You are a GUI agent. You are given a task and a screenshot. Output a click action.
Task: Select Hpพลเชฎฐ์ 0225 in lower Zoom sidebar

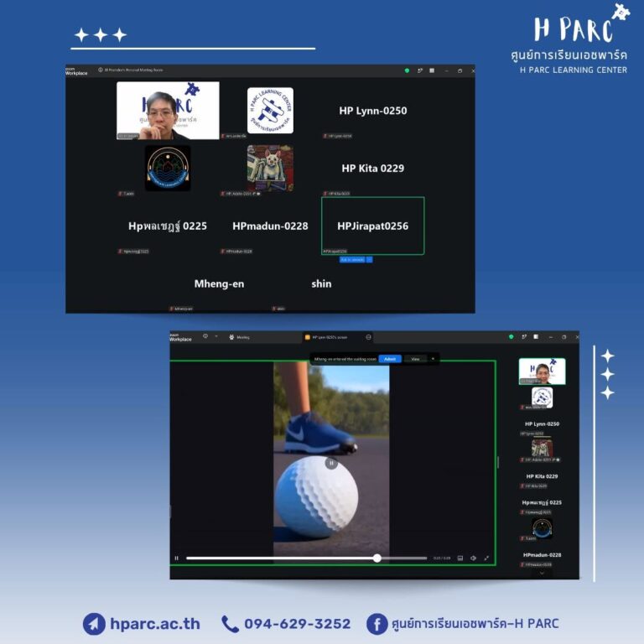pyautogui.click(x=543, y=503)
